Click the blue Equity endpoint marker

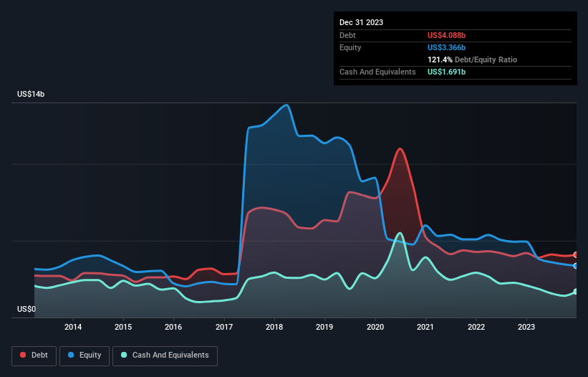[x=576, y=266]
